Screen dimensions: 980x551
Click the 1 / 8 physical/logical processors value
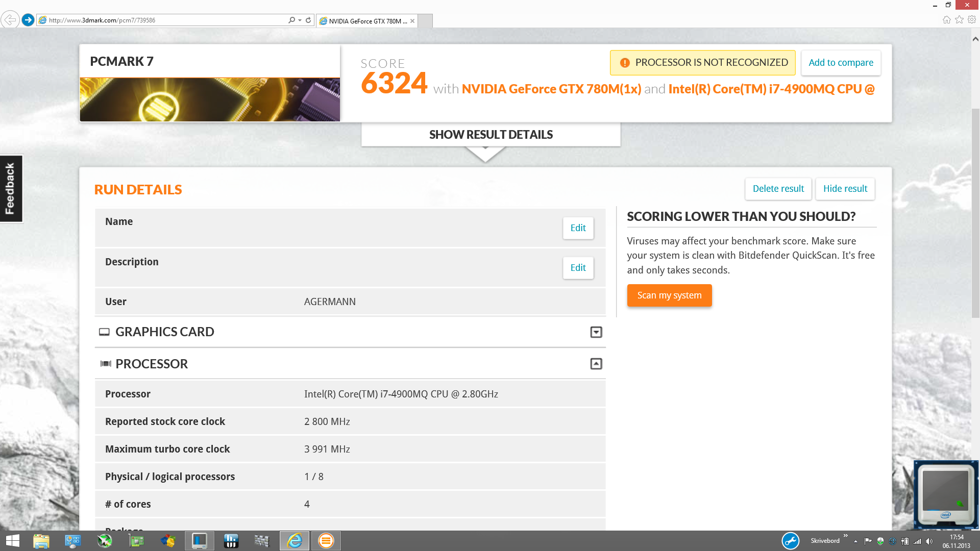click(x=313, y=477)
